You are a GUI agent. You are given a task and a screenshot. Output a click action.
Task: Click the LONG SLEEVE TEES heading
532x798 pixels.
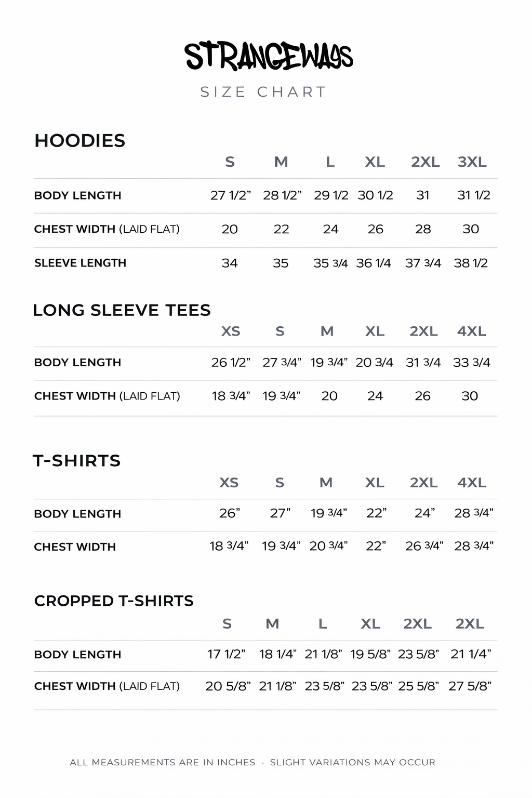coord(122,310)
